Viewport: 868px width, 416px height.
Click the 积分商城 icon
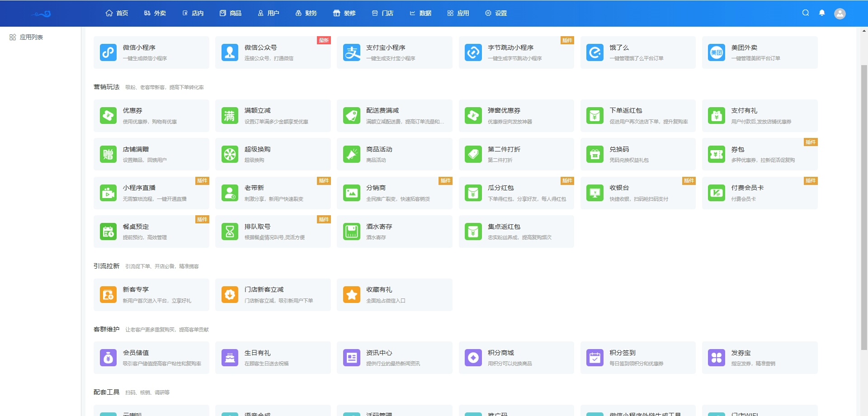(x=473, y=358)
